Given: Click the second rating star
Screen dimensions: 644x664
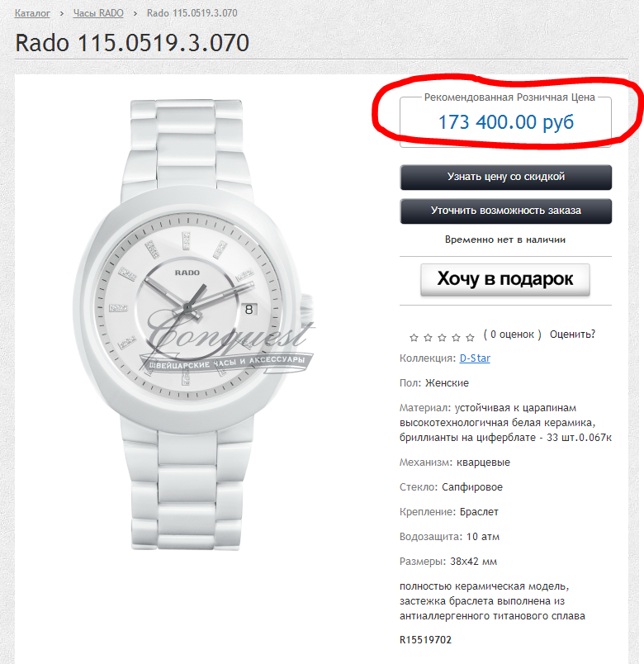Looking at the screenshot, I should [x=428, y=337].
